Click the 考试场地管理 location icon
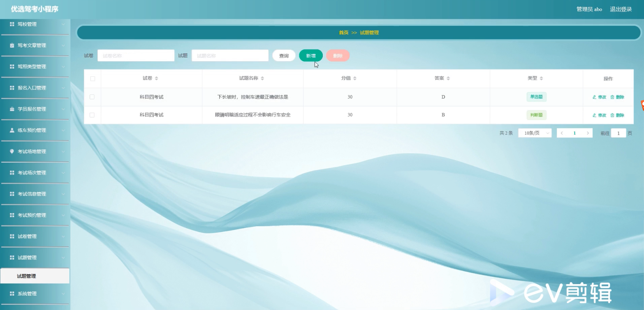The image size is (644, 310). point(12,152)
